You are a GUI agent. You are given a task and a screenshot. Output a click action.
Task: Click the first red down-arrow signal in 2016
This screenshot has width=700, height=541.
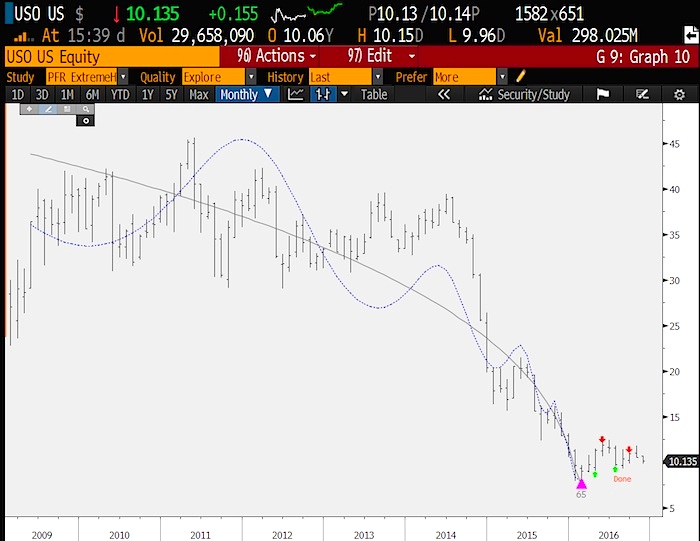pyautogui.click(x=602, y=439)
